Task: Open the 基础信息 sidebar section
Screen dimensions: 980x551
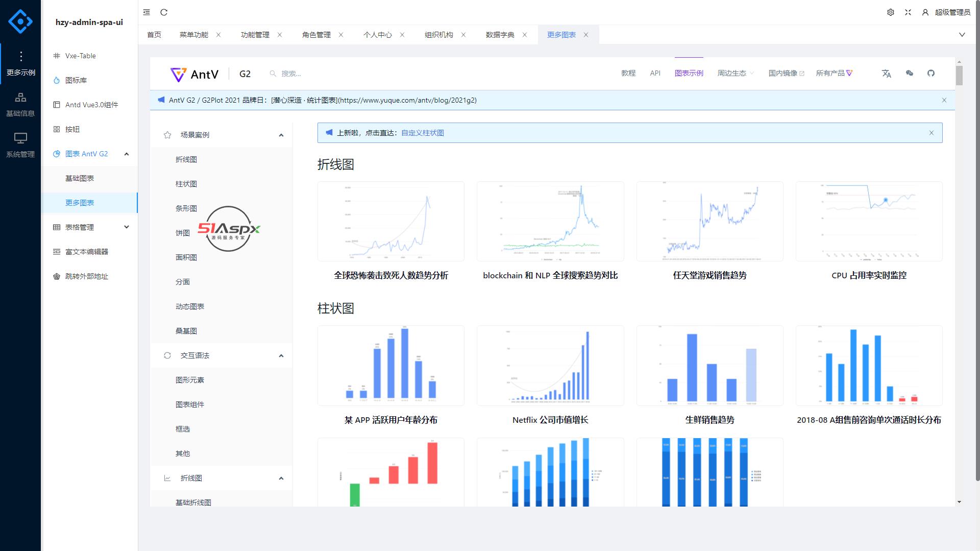Action: tap(20, 105)
